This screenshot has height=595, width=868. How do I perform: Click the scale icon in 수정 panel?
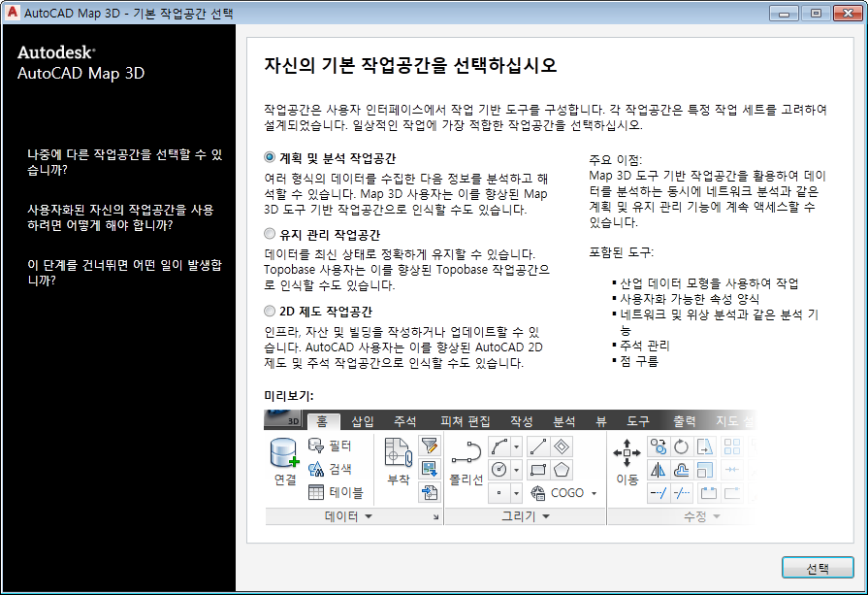(705, 470)
